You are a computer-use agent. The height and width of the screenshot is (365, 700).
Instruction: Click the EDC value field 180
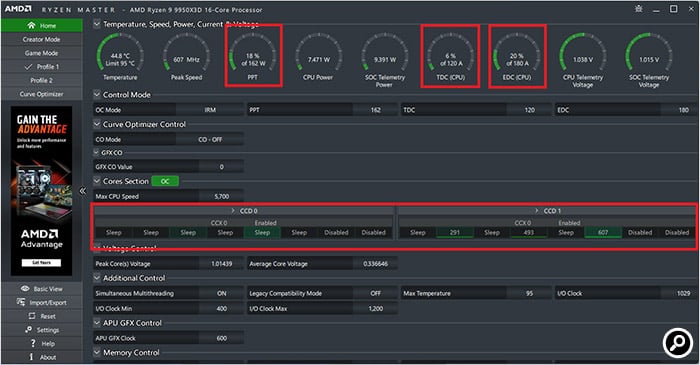coord(683,110)
